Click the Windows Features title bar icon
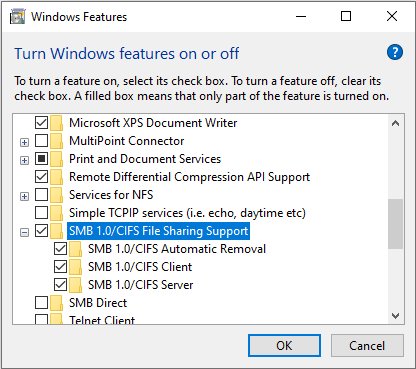 coord(17,17)
